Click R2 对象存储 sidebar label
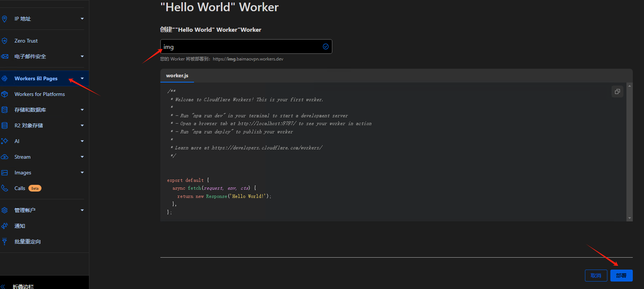Viewport: 644px width, 289px height. click(x=29, y=125)
